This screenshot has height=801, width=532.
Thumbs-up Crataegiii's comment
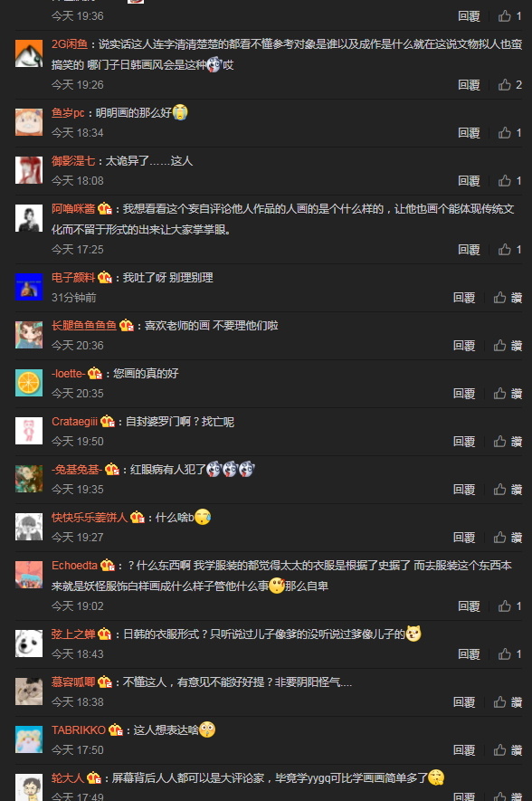(x=508, y=442)
